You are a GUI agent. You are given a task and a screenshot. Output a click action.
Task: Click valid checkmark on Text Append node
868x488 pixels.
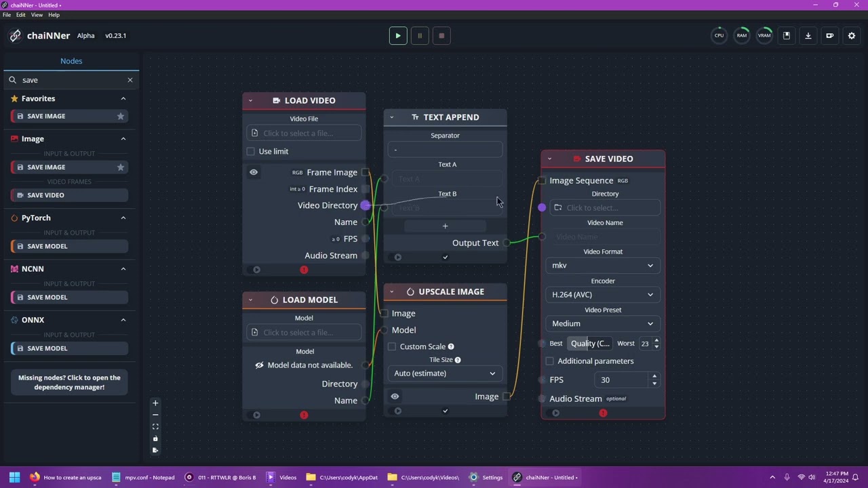pos(445,257)
